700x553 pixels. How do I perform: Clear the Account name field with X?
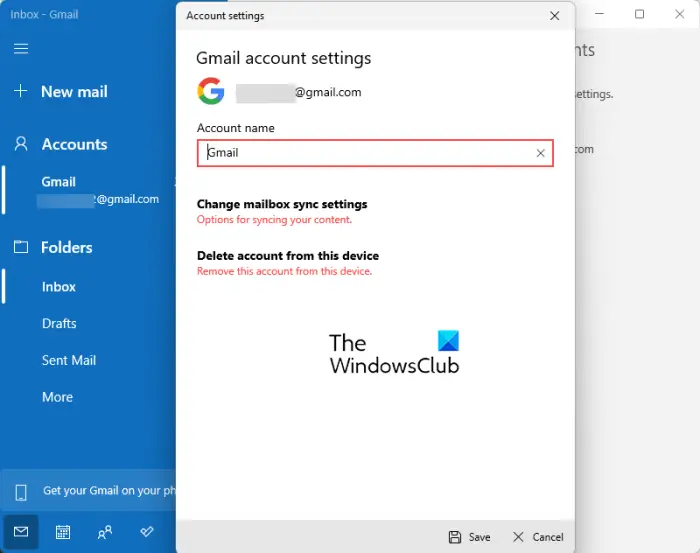click(x=540, y=153)
